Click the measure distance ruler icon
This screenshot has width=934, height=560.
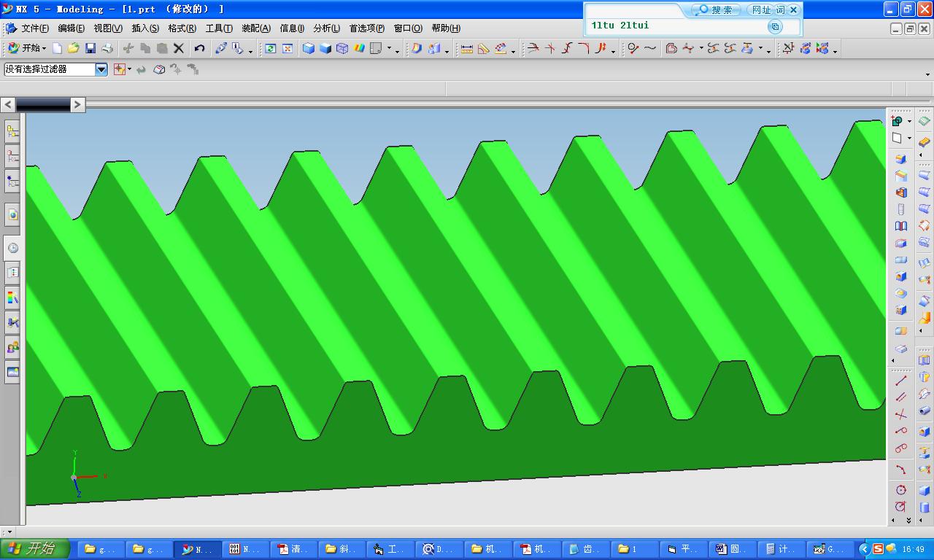466,49
